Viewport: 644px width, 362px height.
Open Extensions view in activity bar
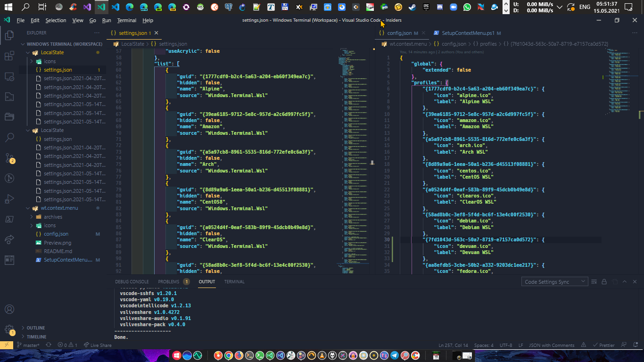pos(9,56)
